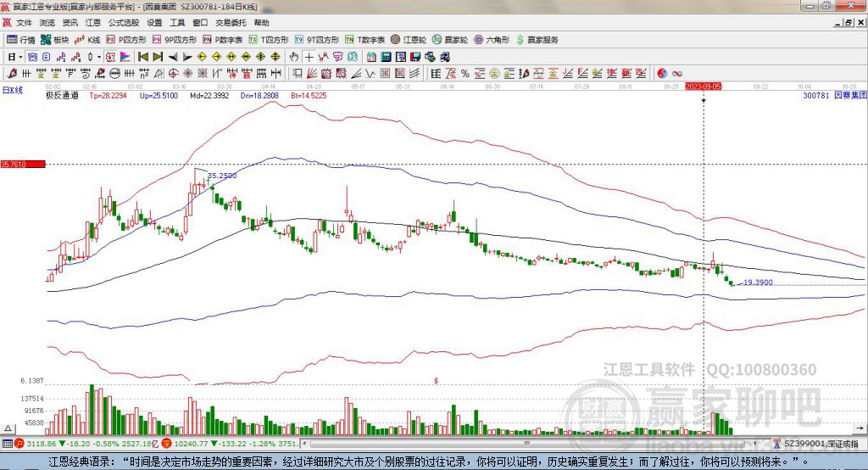Open the T四方形 tool
Viewport: 868px width, 470px height.
(x=269, y=40)
